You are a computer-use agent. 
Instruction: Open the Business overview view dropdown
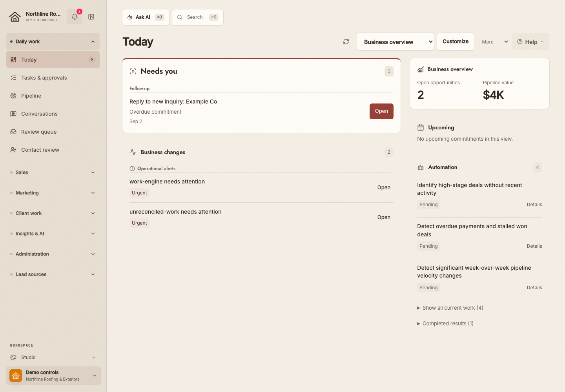[395, 42]
